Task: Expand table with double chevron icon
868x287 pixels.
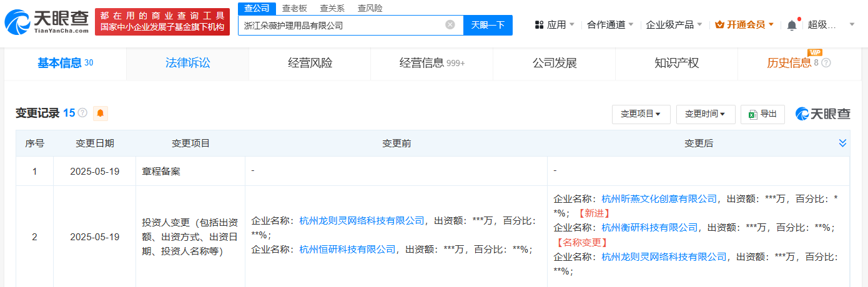Action: (842, 143)
